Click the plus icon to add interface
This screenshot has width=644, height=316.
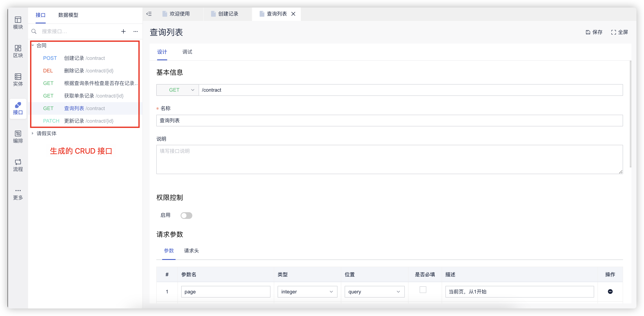coord(123,31)
